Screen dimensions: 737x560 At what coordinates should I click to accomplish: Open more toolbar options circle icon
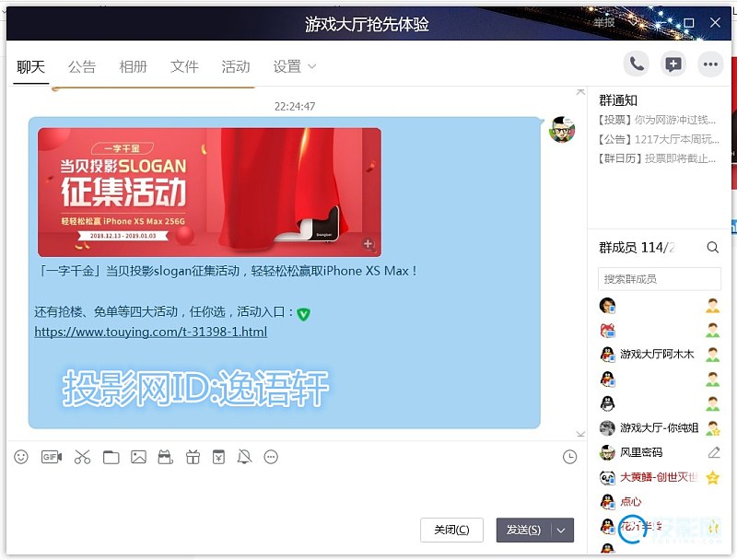click(x=271, y=457)
